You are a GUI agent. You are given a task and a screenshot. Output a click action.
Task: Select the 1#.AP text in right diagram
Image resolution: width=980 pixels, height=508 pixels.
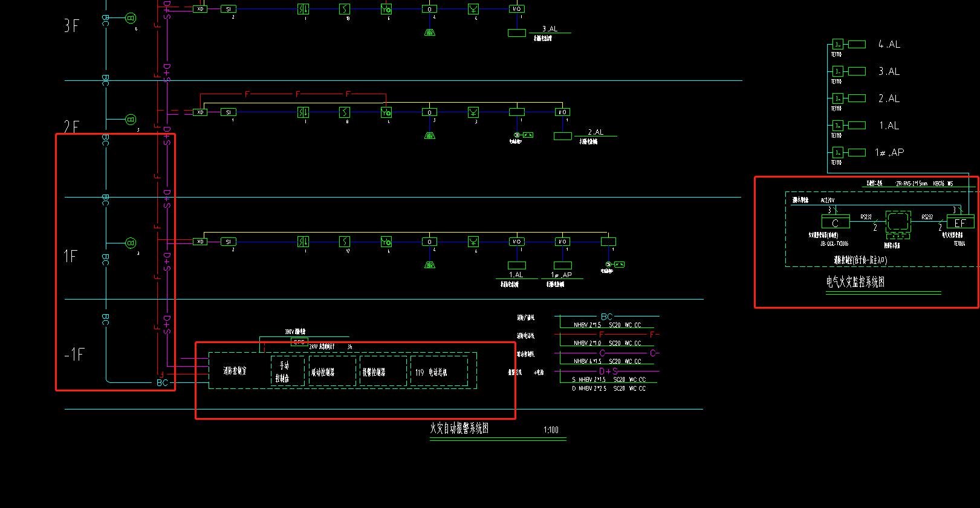point(889,152)
